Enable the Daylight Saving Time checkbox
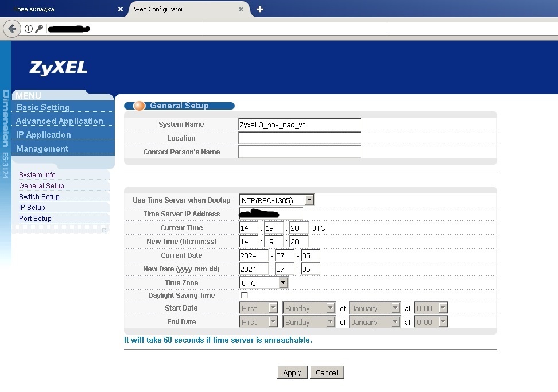Viewport: 558px width, 392px height. click(x=245, y=295)
